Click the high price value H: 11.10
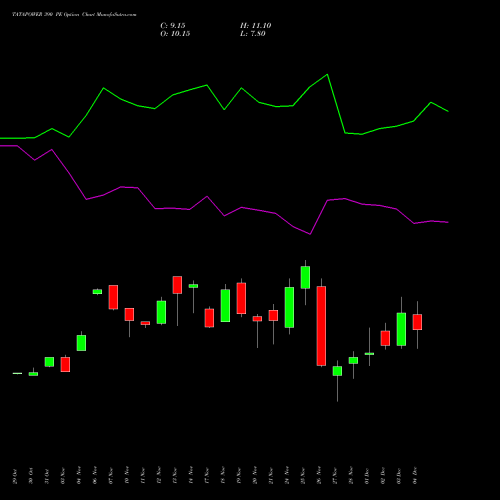This screenshot has height=500, width=500. pos(256,26)
